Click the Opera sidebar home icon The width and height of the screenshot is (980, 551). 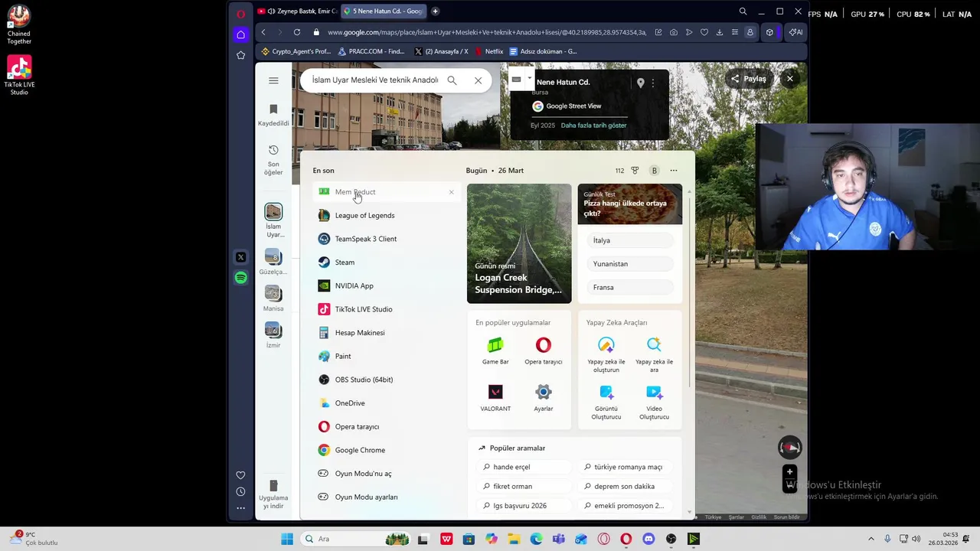pyautogui.click(x=240, y=34)
